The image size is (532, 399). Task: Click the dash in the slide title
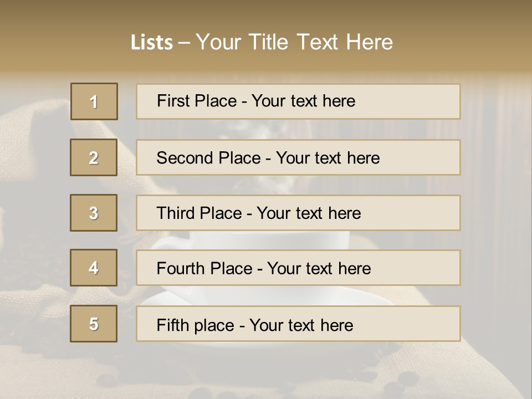point(184,43)
